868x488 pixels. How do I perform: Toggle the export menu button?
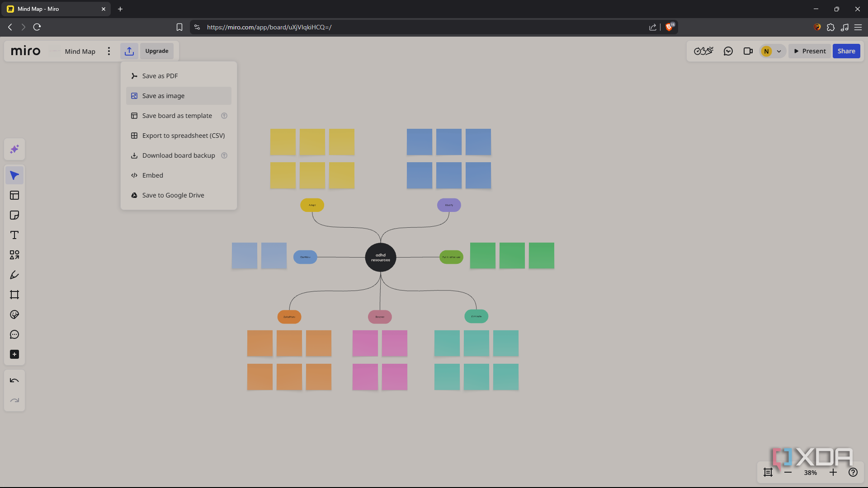click(x=129, y=51)
